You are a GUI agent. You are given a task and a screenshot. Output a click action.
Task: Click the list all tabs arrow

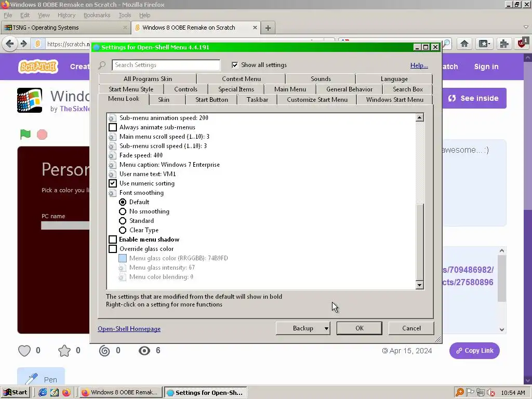(x=526, y=27)
